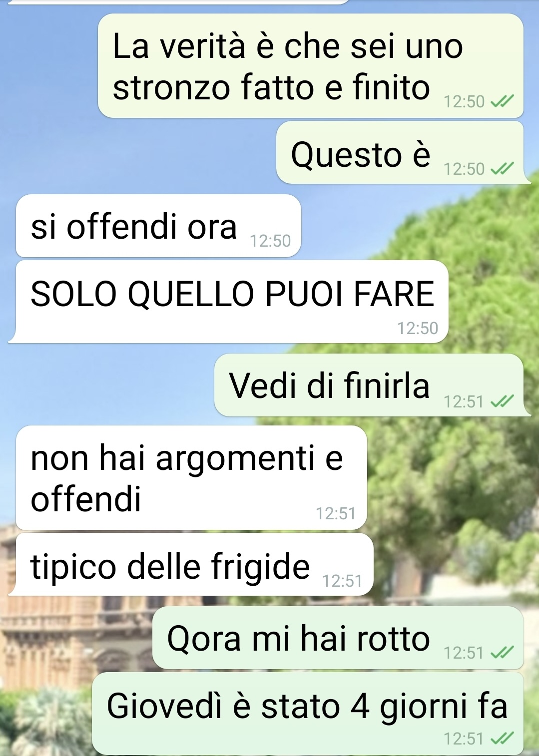The width and height of the screenshot is (539, 756).
Task: Tap the checkmarks beside 'stronzo fatto e finito'
Action: point(502,102)
